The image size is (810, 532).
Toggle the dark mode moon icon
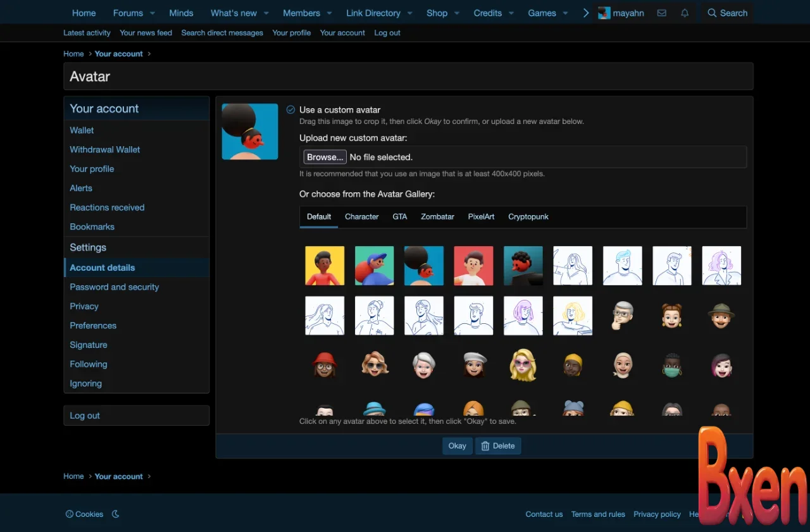tap(115, 514)
